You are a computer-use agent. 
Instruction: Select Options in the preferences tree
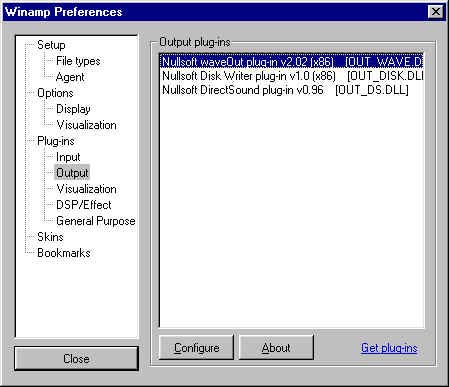point(55,93)
